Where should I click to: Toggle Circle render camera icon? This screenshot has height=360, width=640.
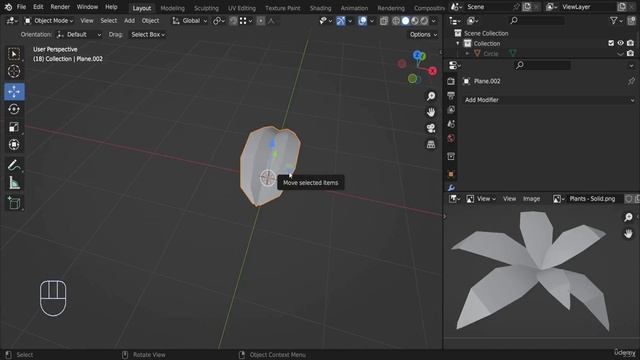click(x=631, y=53)
